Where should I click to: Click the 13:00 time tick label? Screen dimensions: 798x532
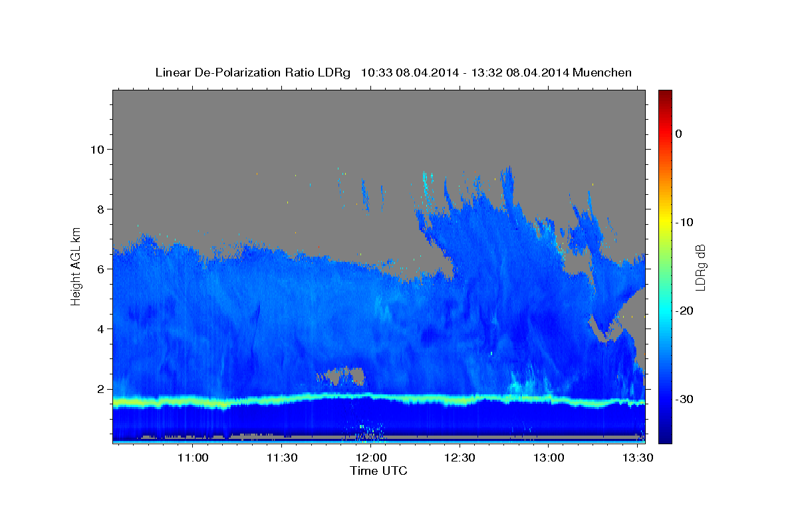click(548, 458)
